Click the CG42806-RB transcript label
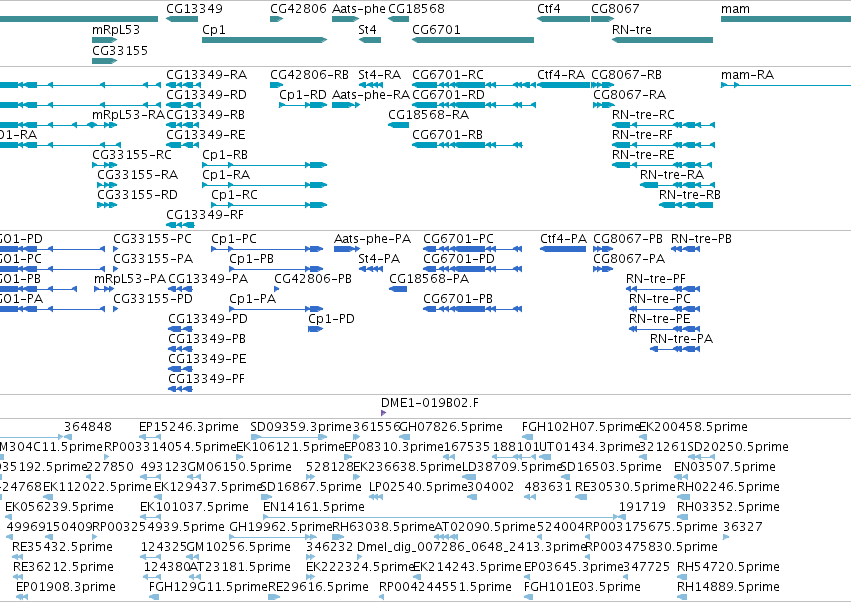The width and height of the screenshot is (851, 602). 309,74
